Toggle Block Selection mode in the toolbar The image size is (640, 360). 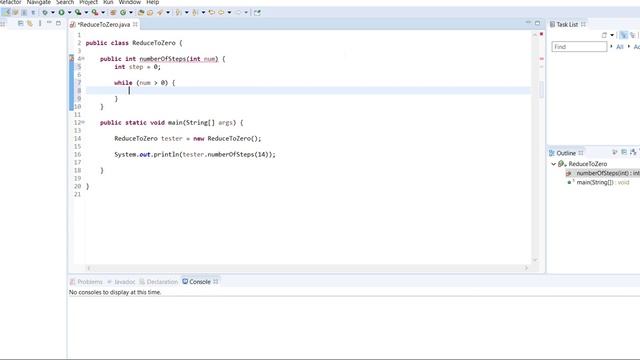[x=24, y=12]
